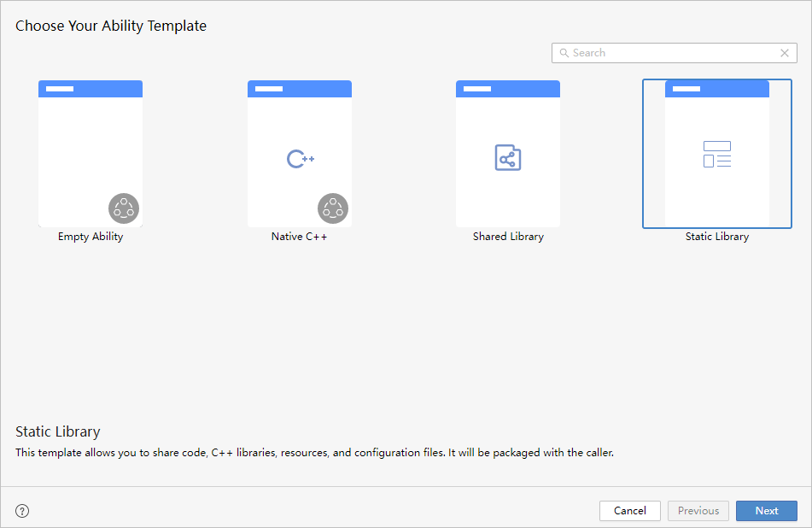The height and width of the screenshot is (528, 812).
Task: Click the share icon in Shared Library template
Action: pos(508,158)
